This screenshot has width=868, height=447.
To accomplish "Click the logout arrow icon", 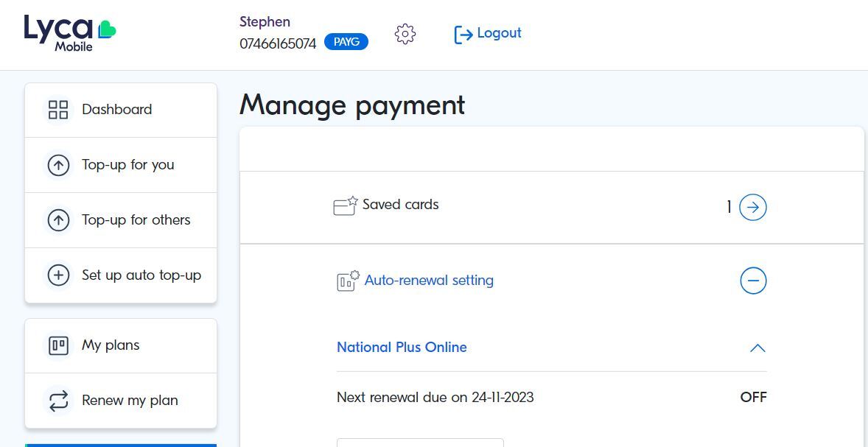I will tap(463, 35).
